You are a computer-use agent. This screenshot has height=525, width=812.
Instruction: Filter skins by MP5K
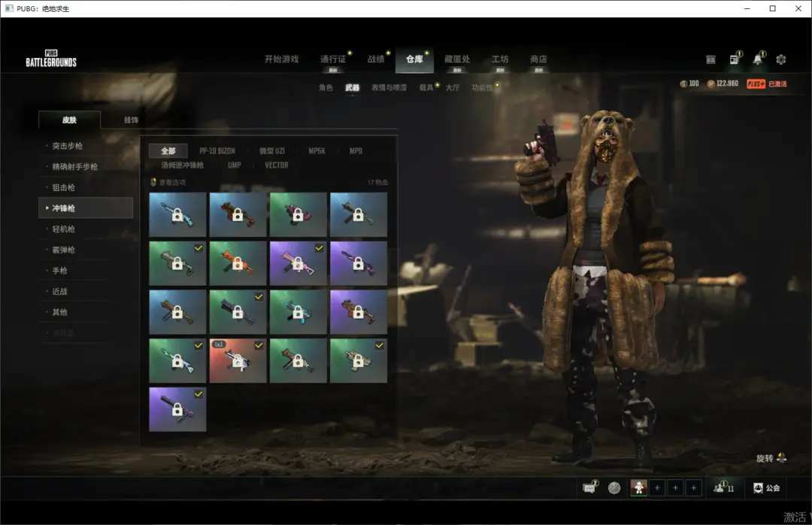(317, 151)
